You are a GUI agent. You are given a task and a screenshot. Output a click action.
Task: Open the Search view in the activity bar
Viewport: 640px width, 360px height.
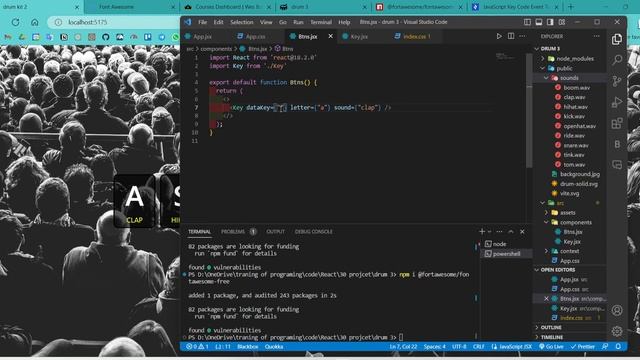pyautogui.click(x=617, y=60)
